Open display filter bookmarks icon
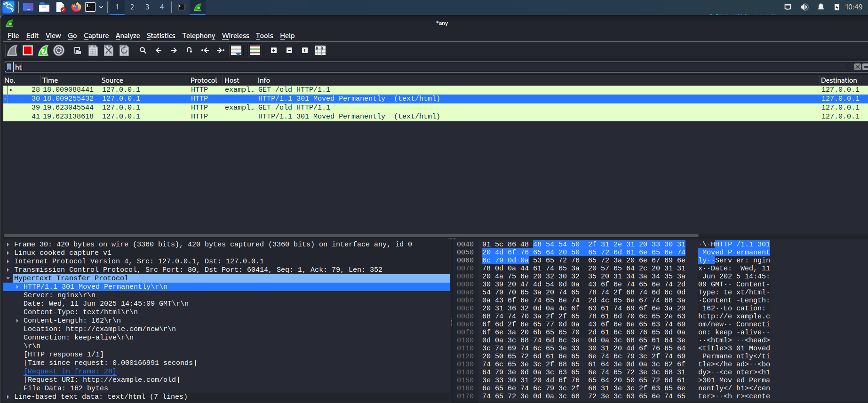This screenshot has height=403, width=868. click(x=9, y=67)
